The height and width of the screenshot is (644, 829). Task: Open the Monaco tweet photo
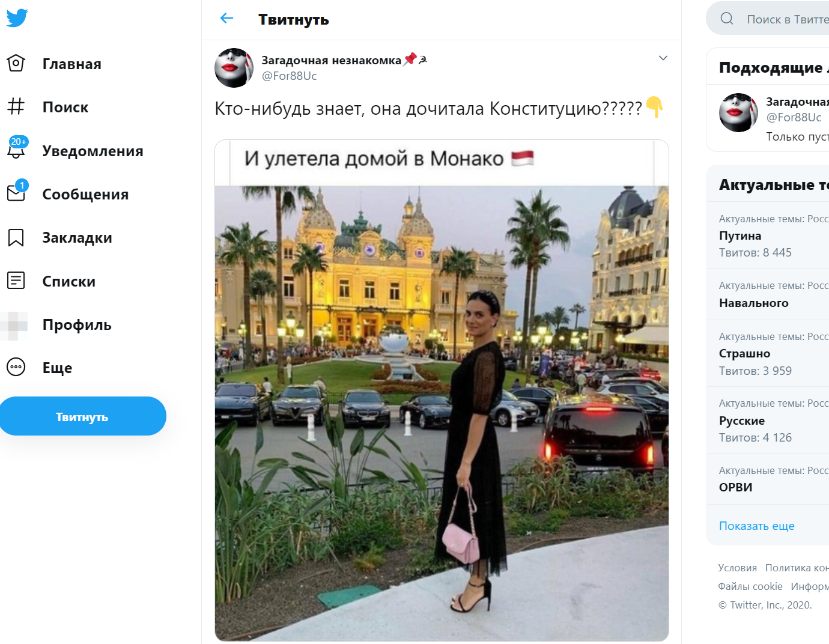(x=442, y=390)
